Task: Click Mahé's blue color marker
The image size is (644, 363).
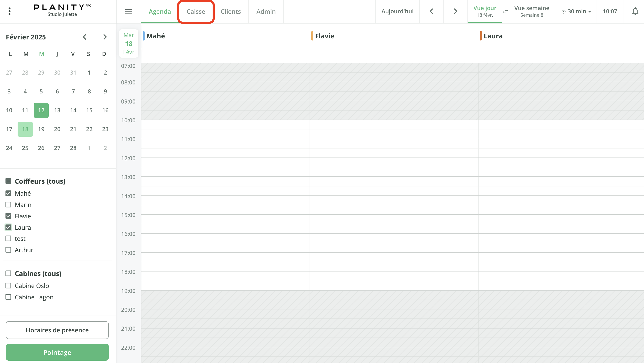Action: 144,36
